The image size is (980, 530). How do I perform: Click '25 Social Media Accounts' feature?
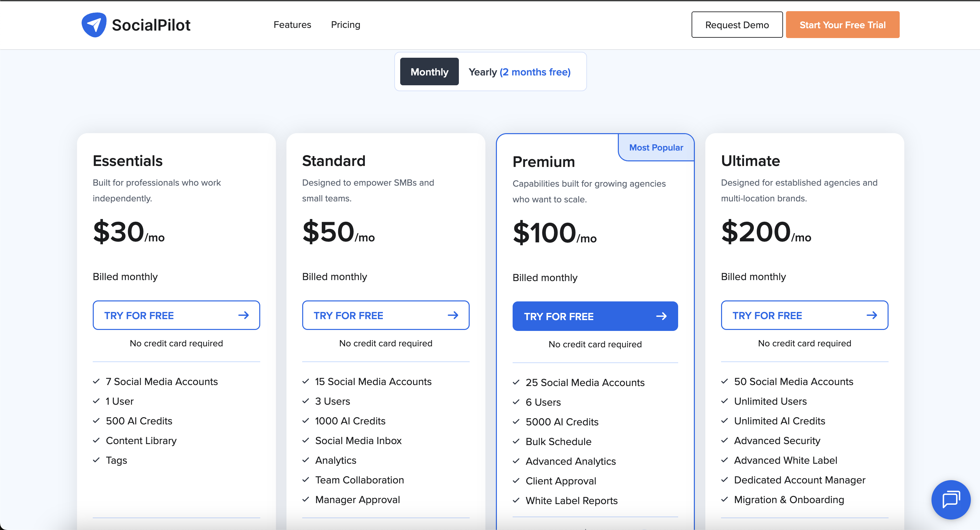[585, 382]
